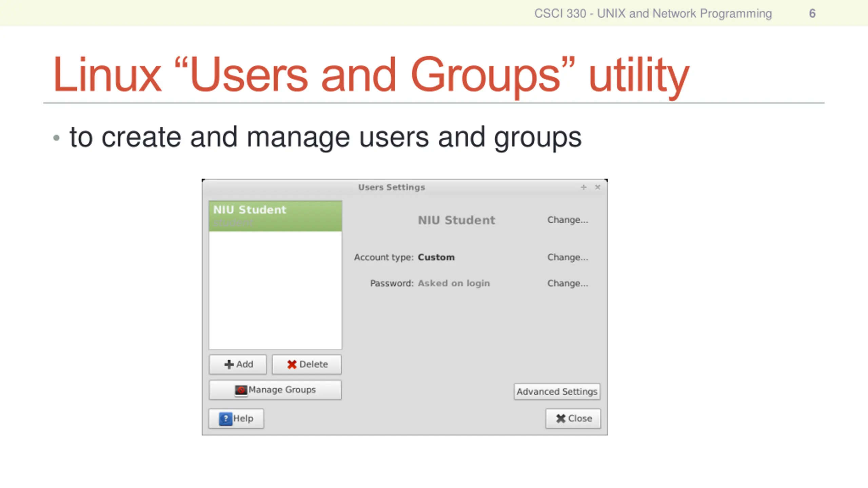
Task: Click Change... beside the NIU Student name
Action: 568,220
